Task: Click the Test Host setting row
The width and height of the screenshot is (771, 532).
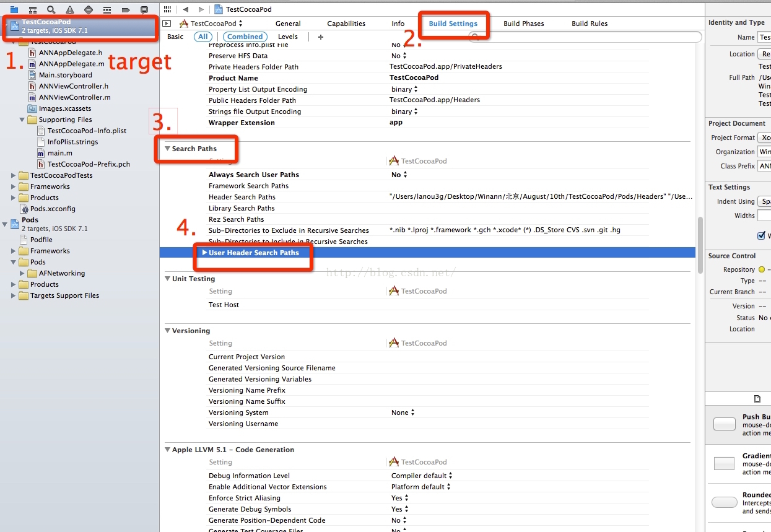Action: tap(429, 305)
